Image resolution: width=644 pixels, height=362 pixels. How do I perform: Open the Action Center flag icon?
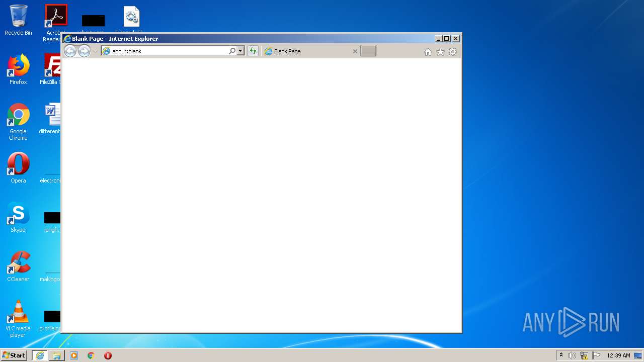tap(596, 355)
